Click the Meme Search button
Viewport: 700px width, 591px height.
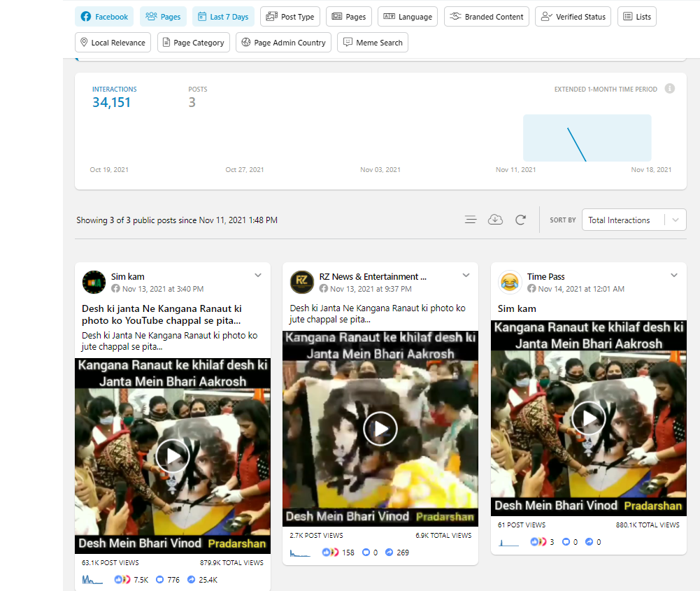click(372, 43)
